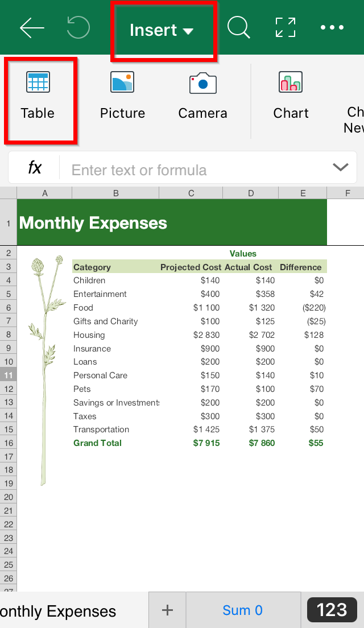Open the search magnifier icon
The height and width of the screenshot is (628, 364).
point(238,28)
